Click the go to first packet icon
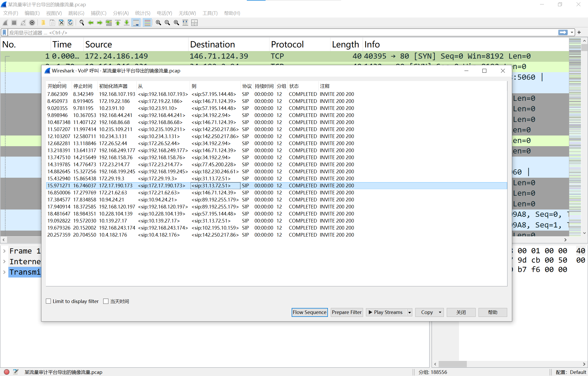This screenshot has height=376, width=588. point(118,23)
